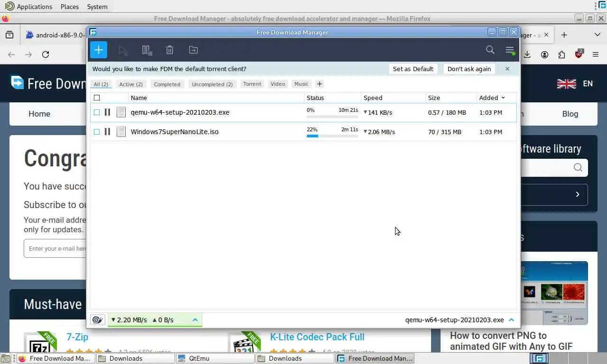607x364 pixels.
Task: Reload the Firefox page
Action: [x=46, y=55]
